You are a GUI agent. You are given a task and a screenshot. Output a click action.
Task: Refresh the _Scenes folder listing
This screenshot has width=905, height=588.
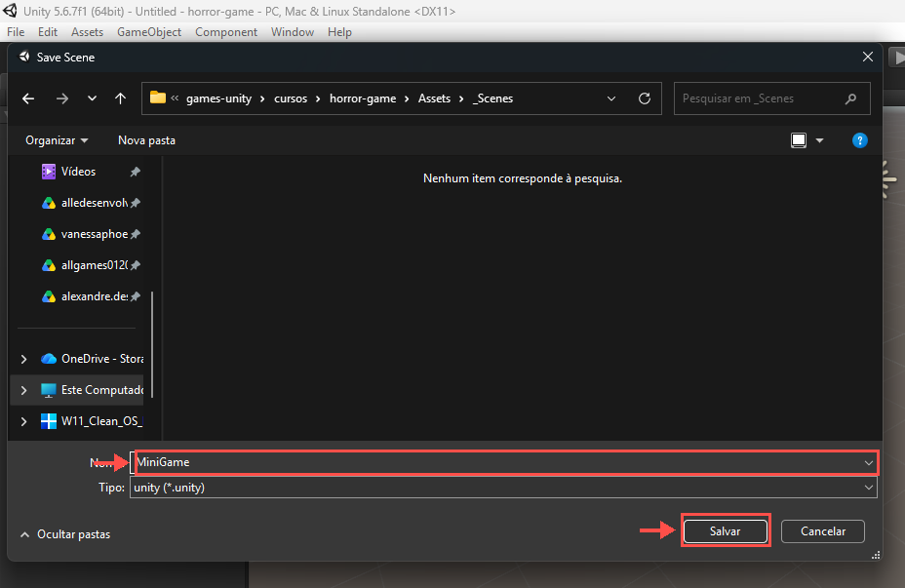(645, 98)
